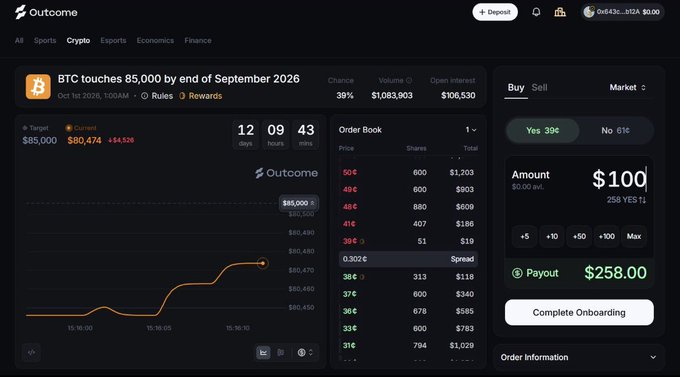This screenshot has width=680, height=377.
Task: Open the order book grouping dropdown
Action: pos(471,130)
